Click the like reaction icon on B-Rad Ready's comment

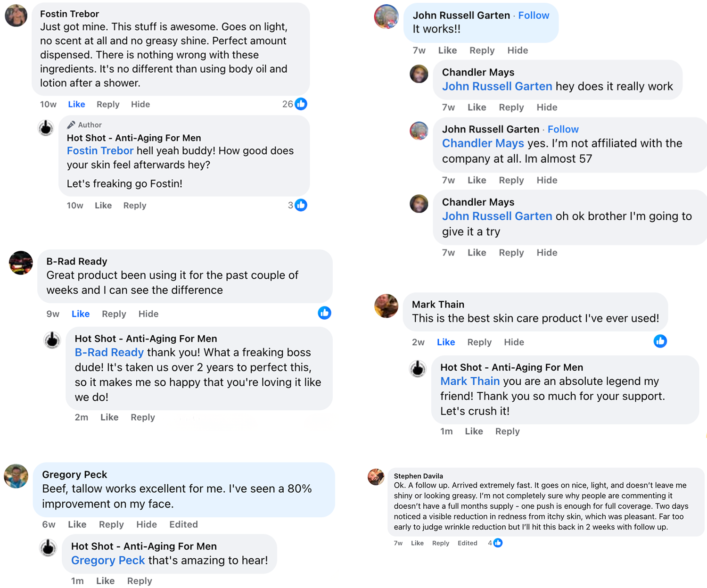point(324,313)
